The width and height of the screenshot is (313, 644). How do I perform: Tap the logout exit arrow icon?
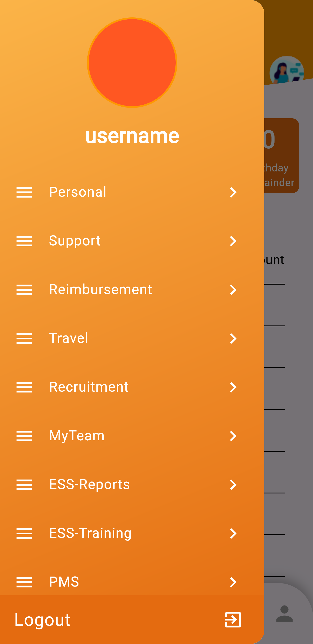pyautogui.click(x=233, y=619)
